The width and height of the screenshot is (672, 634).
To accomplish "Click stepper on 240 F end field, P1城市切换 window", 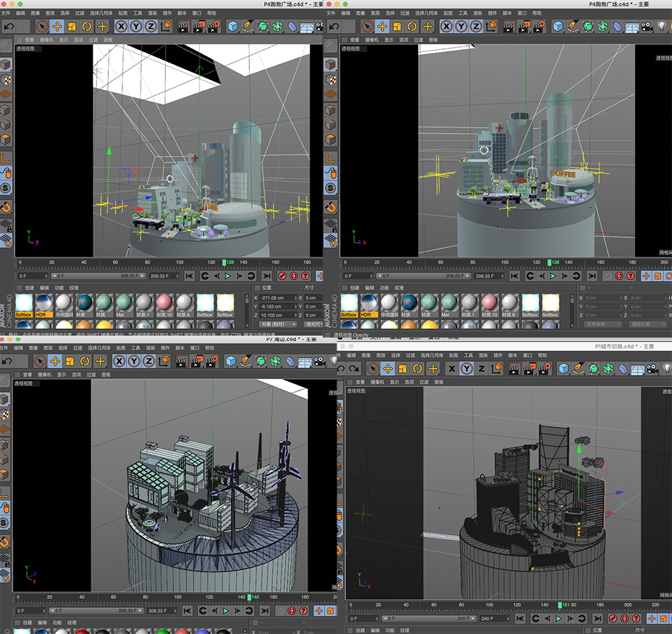I will point(508,619).
